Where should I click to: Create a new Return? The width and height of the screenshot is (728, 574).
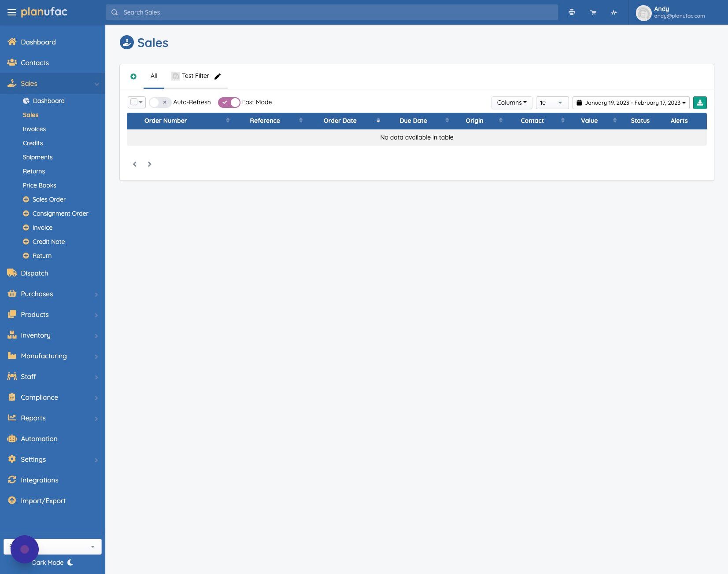coord(37,256)
